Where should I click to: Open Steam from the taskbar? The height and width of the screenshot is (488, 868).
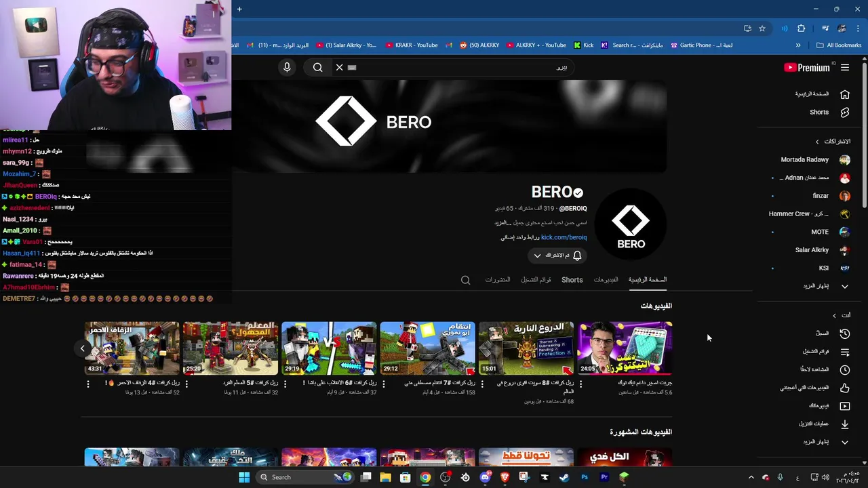point(564,477)
